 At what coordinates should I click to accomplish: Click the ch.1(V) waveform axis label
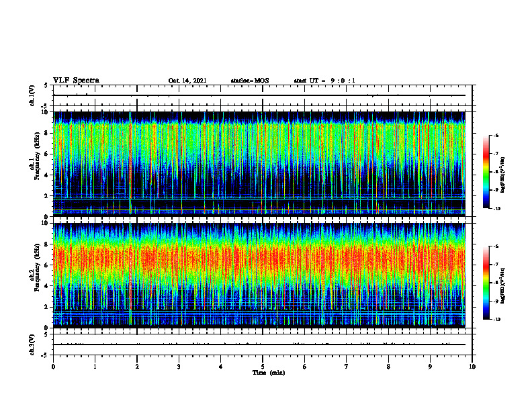[x=32, y=95]
